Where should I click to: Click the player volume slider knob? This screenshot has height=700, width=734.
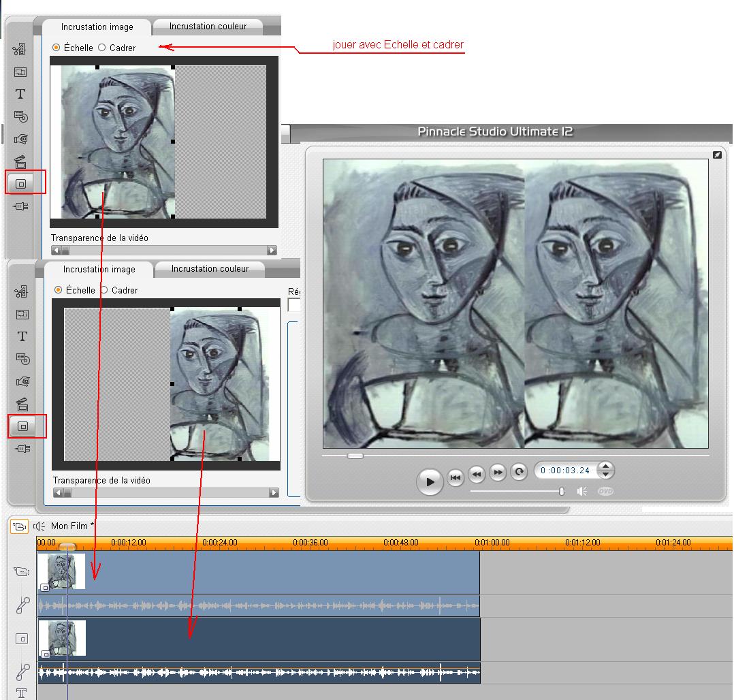pyautogui.click(x=562, y=491)
